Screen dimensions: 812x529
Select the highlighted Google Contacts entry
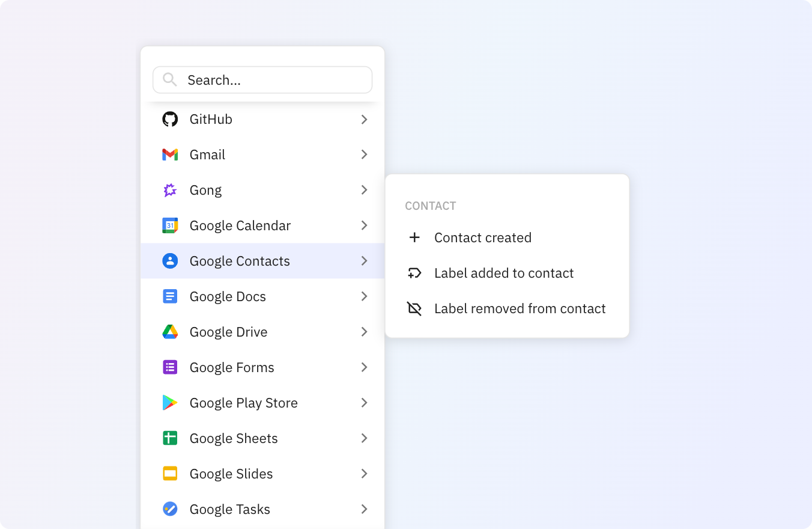pyautogui.click(x=262, y=261)
